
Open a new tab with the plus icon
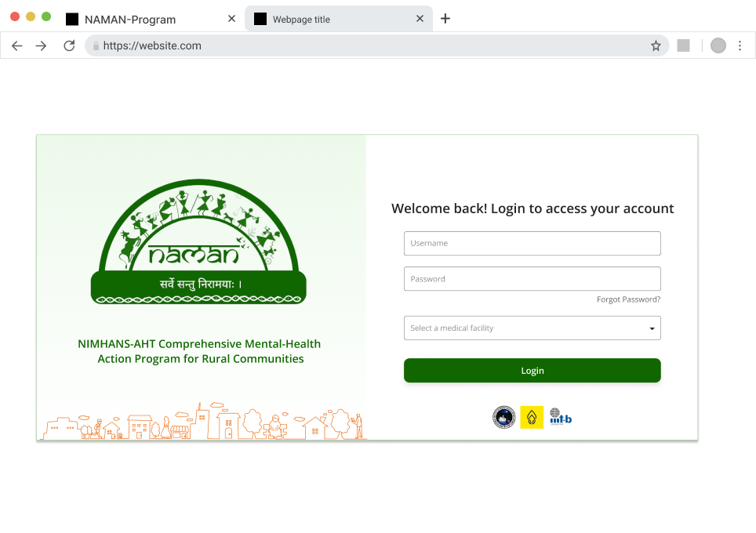(445, 19)
